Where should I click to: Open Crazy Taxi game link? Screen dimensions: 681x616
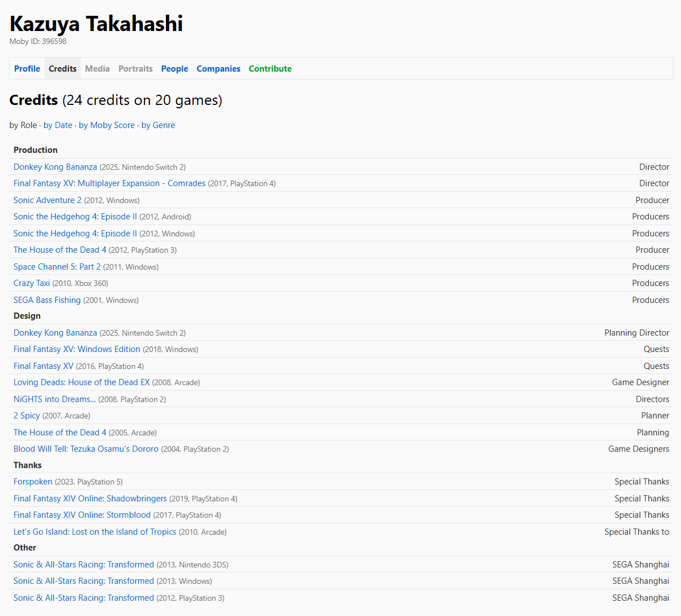[32, 283]
